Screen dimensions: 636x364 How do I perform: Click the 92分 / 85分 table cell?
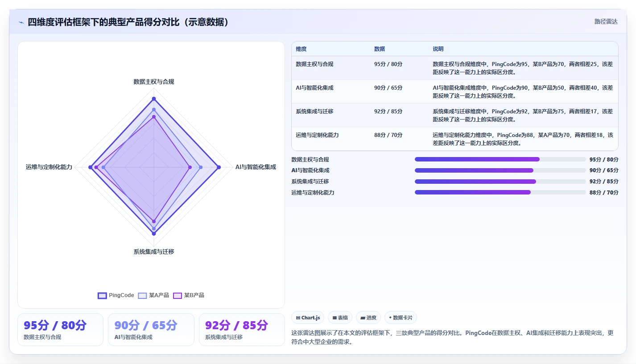click(x=388, y=112)
